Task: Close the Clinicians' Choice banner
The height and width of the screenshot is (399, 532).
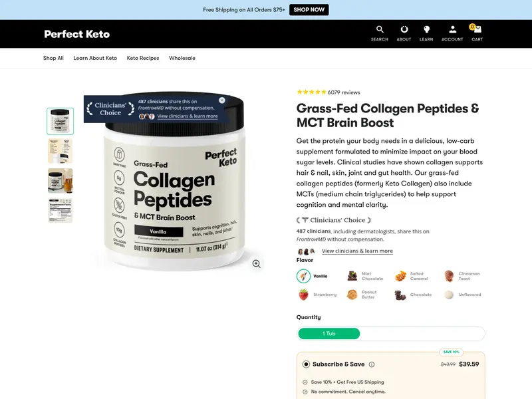Action: point(222,100)
